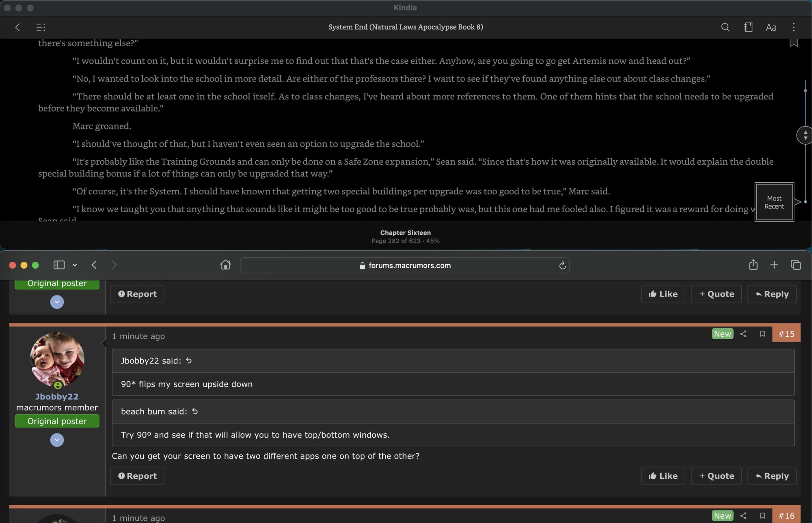812x523 pixels.
Task: Click the Safari share icon
Action: 753,265
